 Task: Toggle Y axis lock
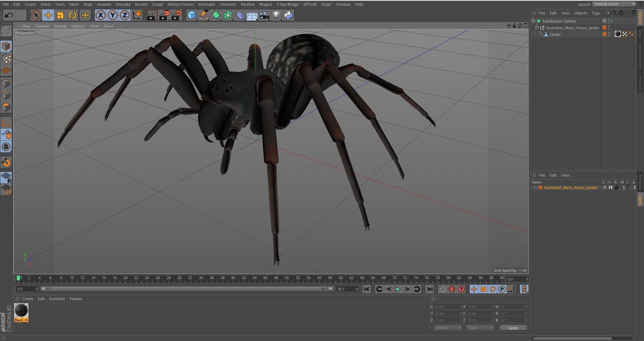(x=113, y=15)
